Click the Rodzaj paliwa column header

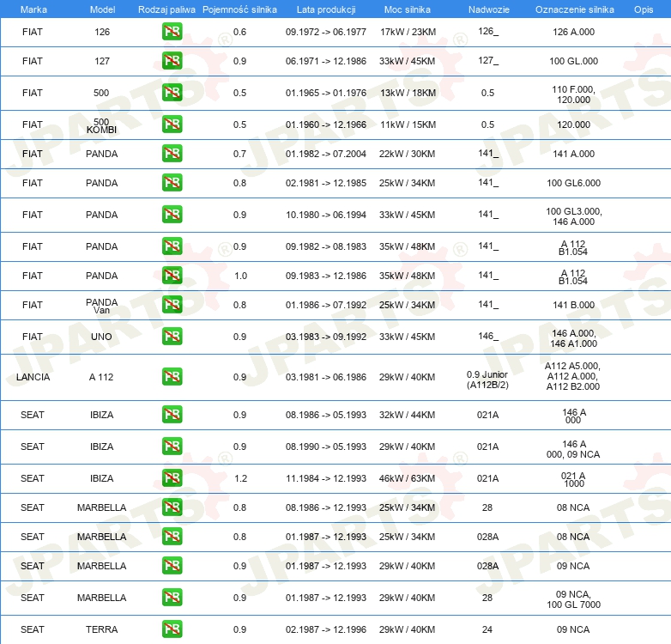click(166, 9)
